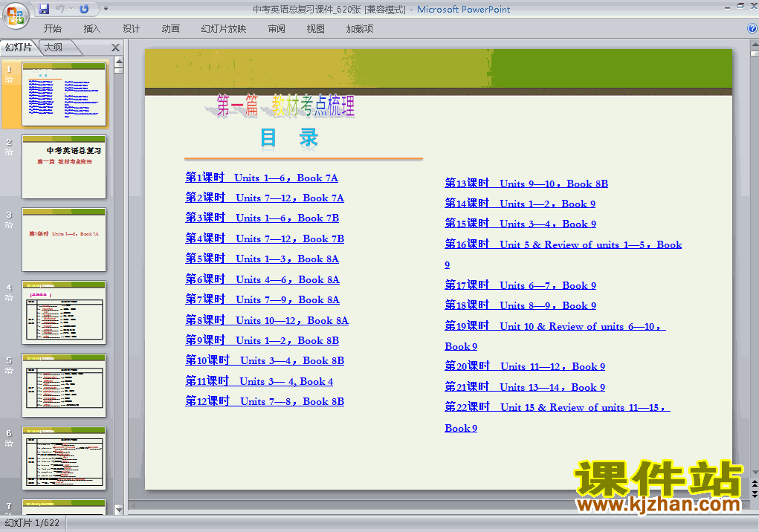Follow link 第2课时 Units 7—12, Book 7A
This screenshot has height=532, width=759.
[x=265, y=198]
